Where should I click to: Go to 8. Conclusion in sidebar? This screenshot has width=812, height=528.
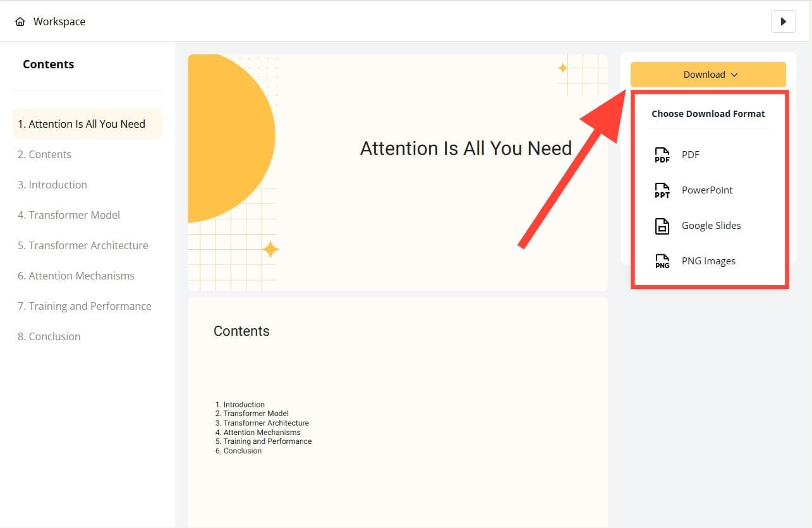[x=49, y=336]
